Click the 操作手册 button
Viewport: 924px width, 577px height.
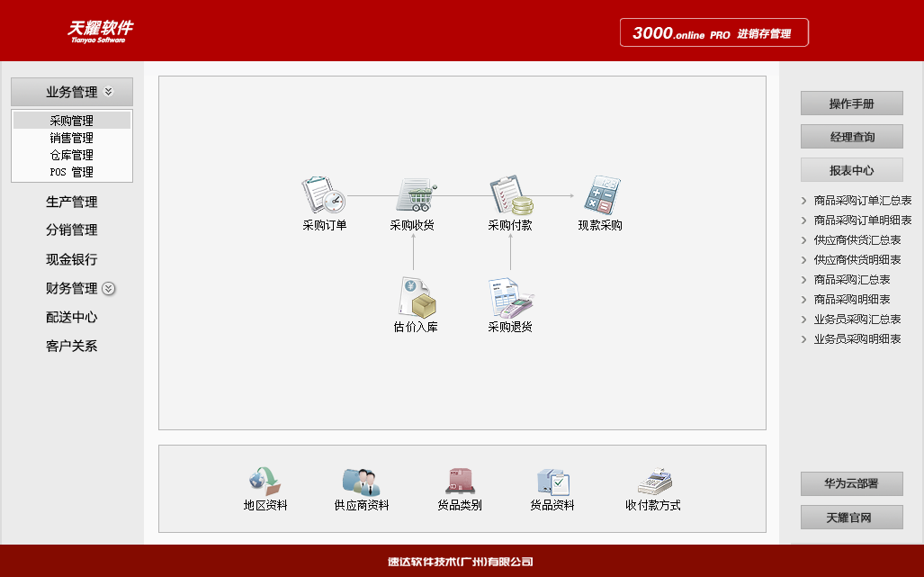(x=851, y=104)
